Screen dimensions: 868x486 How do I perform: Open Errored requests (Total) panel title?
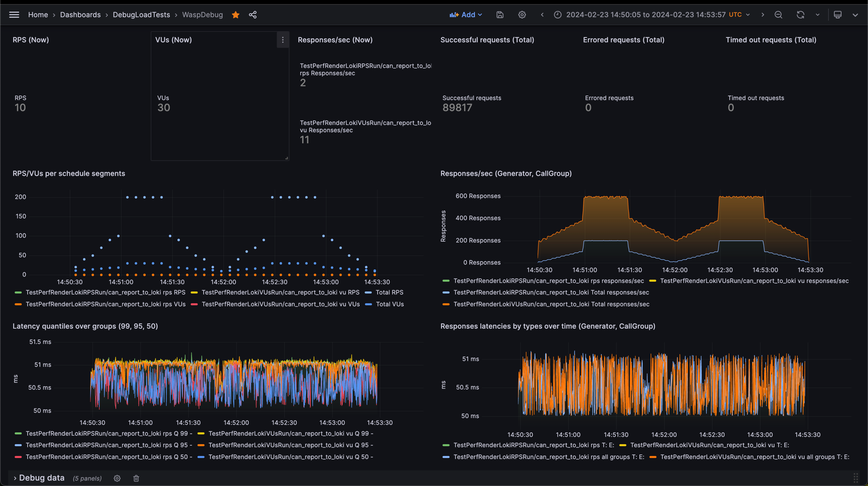coord(623,40)
